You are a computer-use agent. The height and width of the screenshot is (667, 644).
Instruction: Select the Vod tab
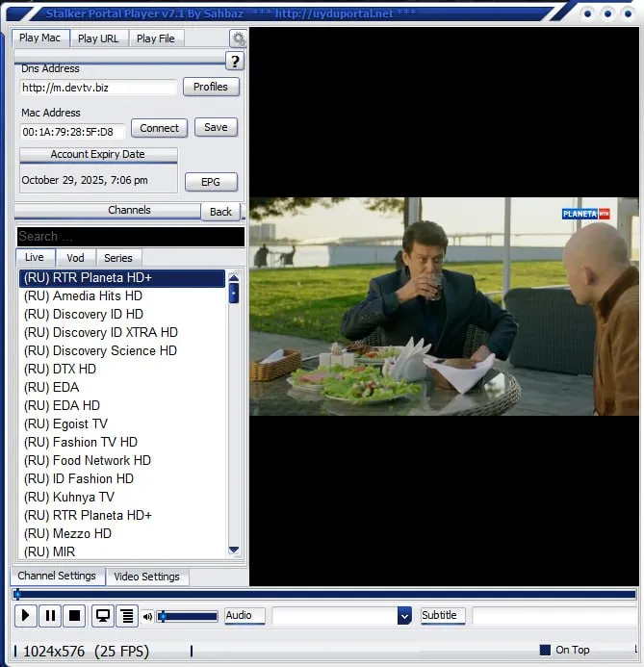pyautogui.click(x=76, y=258)
